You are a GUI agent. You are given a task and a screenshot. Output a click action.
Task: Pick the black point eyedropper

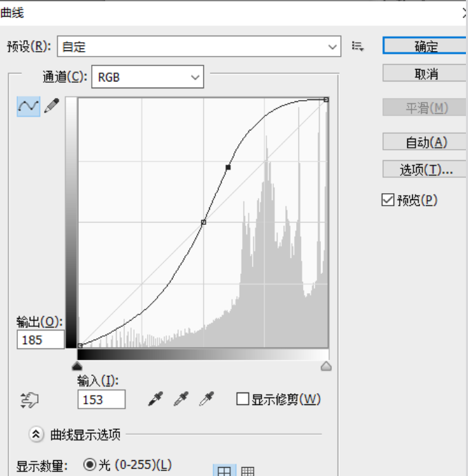155,399
